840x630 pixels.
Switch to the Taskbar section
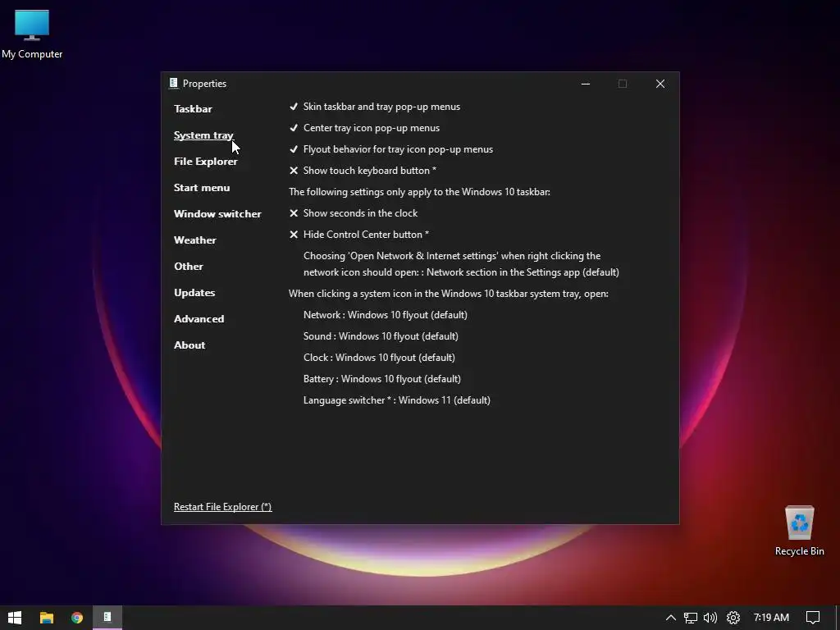[x=193, y=109]
